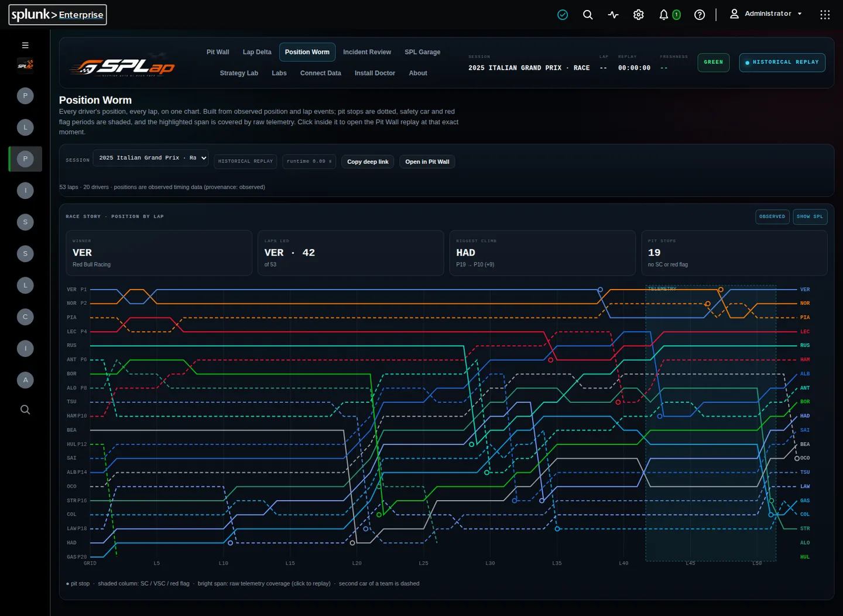Open the Connect Data tab
Screen dimensions: 843x616
pyautogui.click(x=321, y=73)
